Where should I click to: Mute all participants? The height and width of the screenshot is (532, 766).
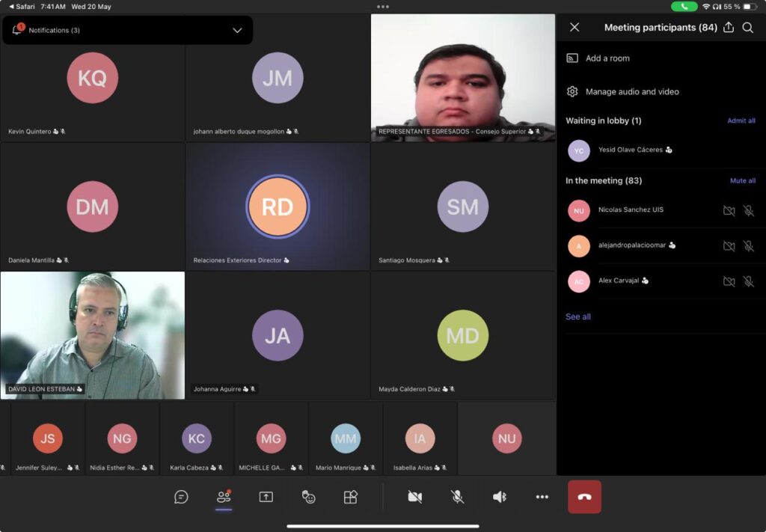pyautogui.click(x=743, y=181)
